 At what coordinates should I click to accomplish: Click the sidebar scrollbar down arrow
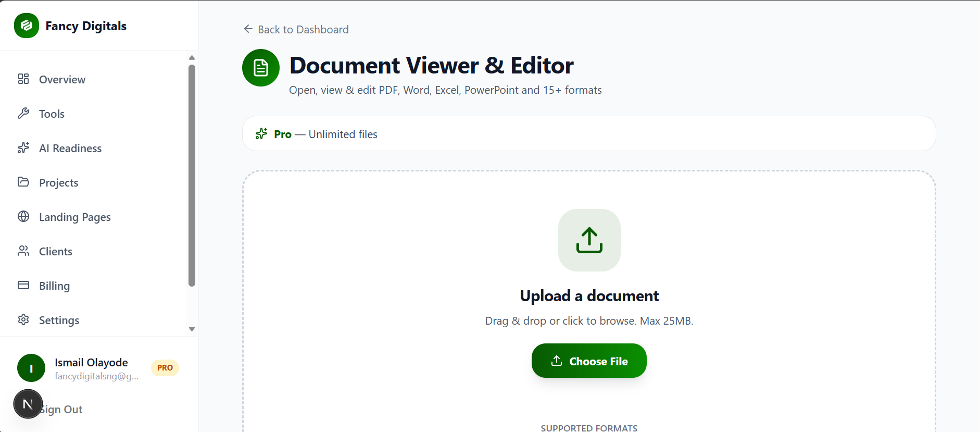click(192, 329)
